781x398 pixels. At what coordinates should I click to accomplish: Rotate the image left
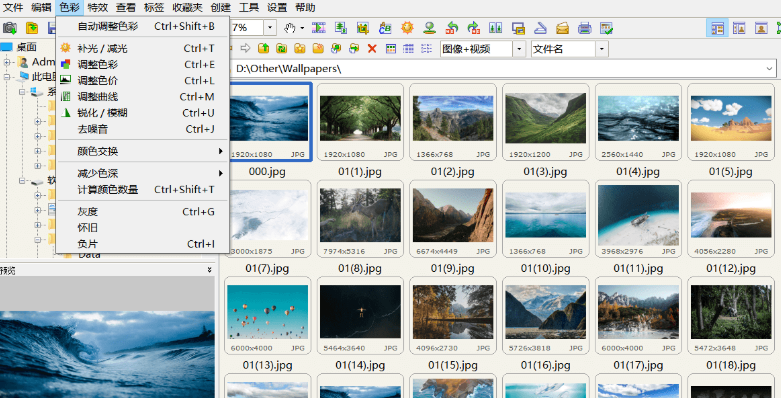tap(452, 28)
